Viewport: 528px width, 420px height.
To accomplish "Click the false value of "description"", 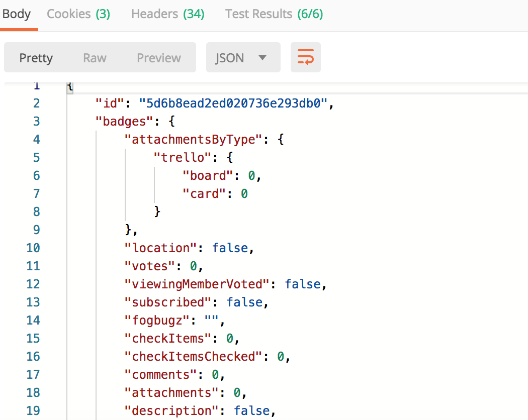I will [252, 411].
